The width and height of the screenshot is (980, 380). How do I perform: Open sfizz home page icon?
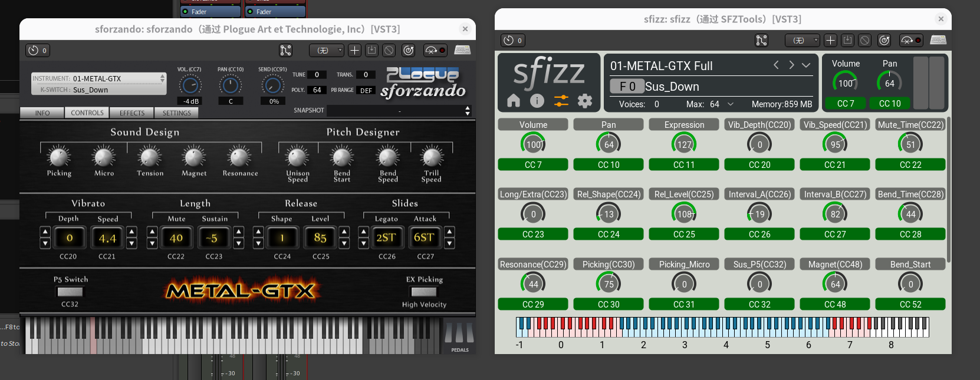514,101
